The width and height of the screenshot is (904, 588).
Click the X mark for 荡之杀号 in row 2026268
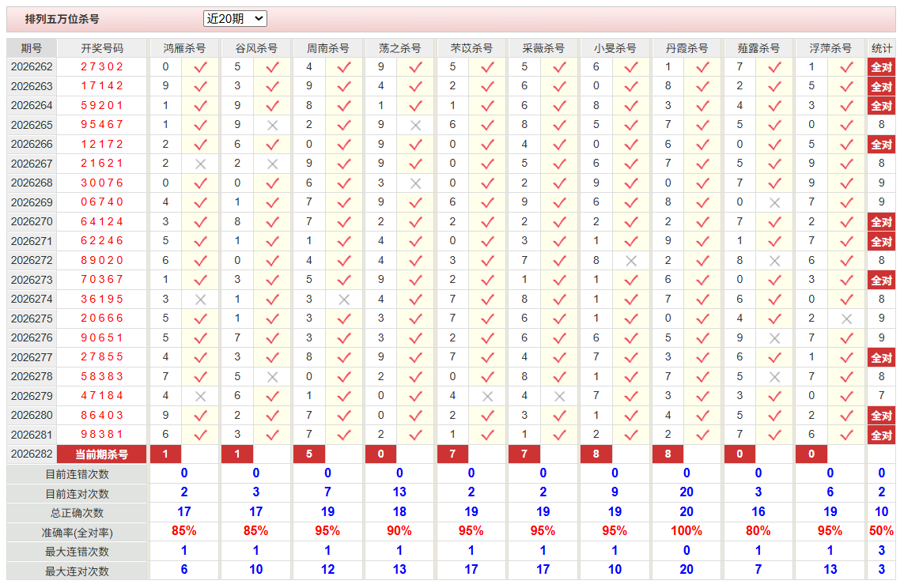click(x=416, y=183)
